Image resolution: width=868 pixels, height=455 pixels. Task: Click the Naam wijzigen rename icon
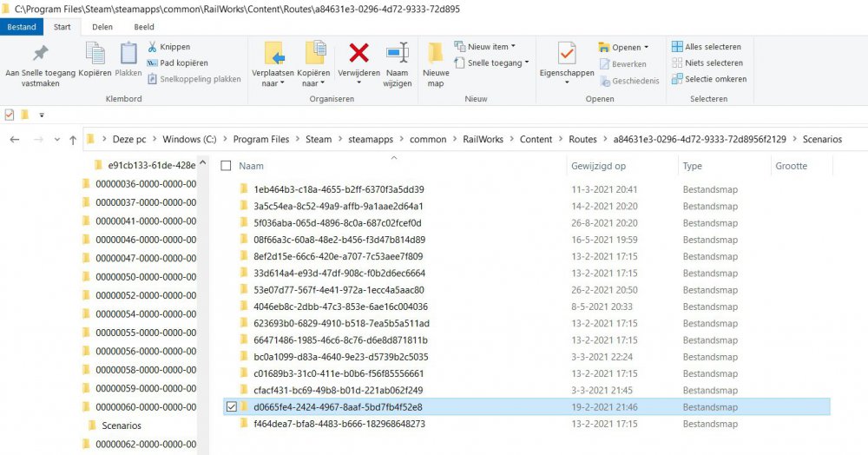pos(398,54)
